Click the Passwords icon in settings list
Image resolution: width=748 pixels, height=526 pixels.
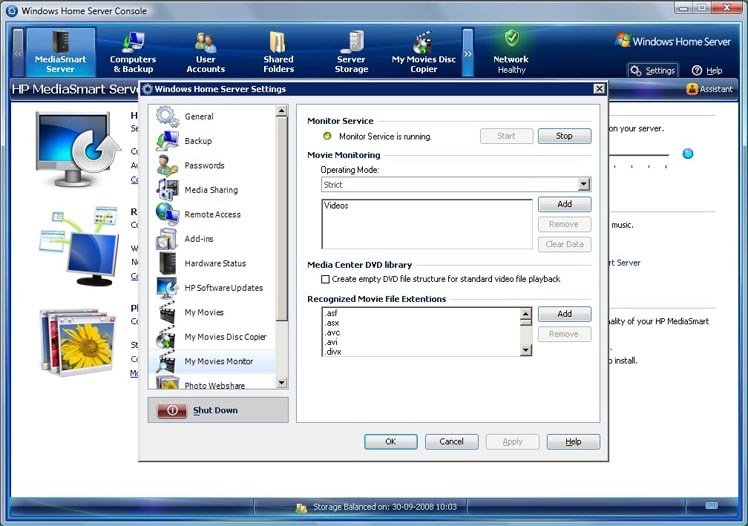[x=167, y=165]
